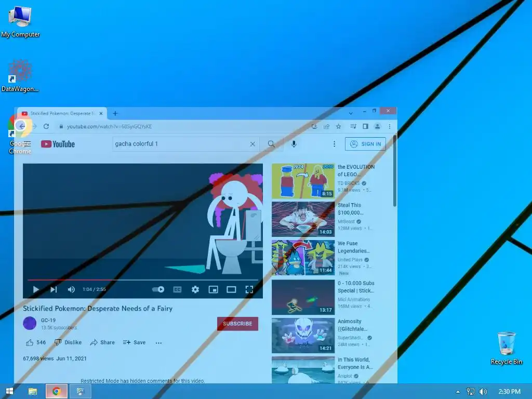The width and height of the screenshot is (532, 399).
Task: Skip to the next video
Action: click(x=54, y=289)
